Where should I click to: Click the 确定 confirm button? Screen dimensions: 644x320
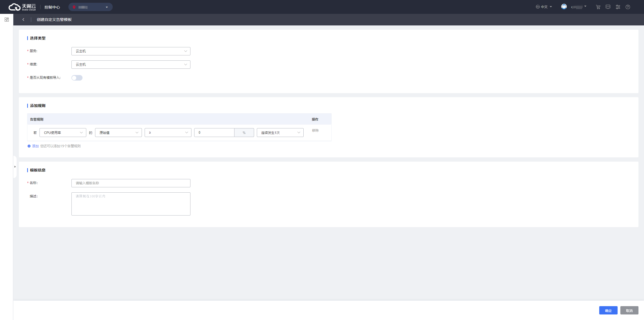[608, 310]
